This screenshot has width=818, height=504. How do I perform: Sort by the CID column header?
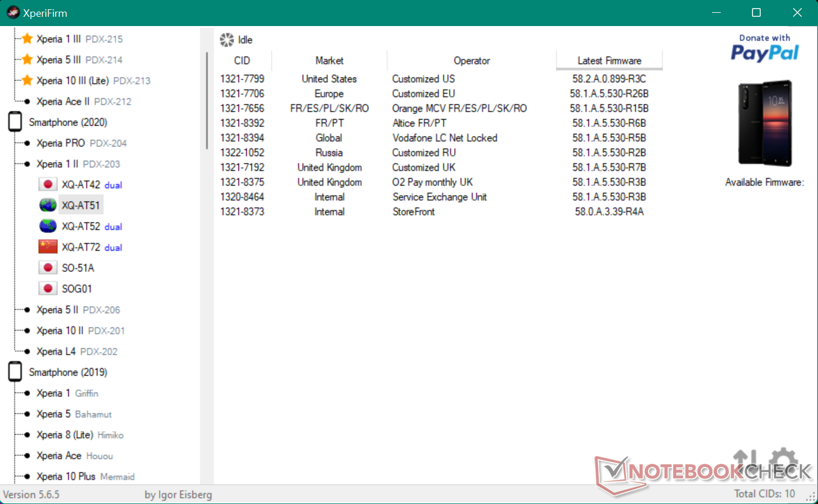pos(242,61)
